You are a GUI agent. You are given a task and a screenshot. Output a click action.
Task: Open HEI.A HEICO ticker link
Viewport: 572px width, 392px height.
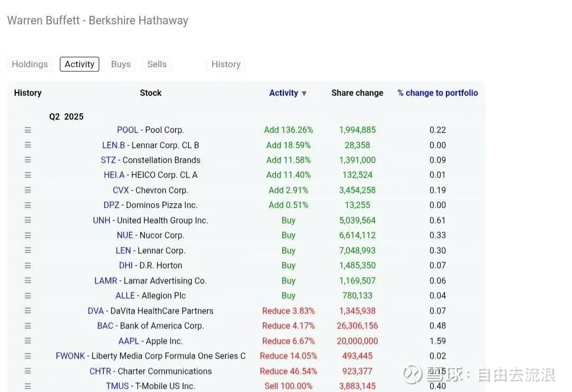click(x=114, y=175)
